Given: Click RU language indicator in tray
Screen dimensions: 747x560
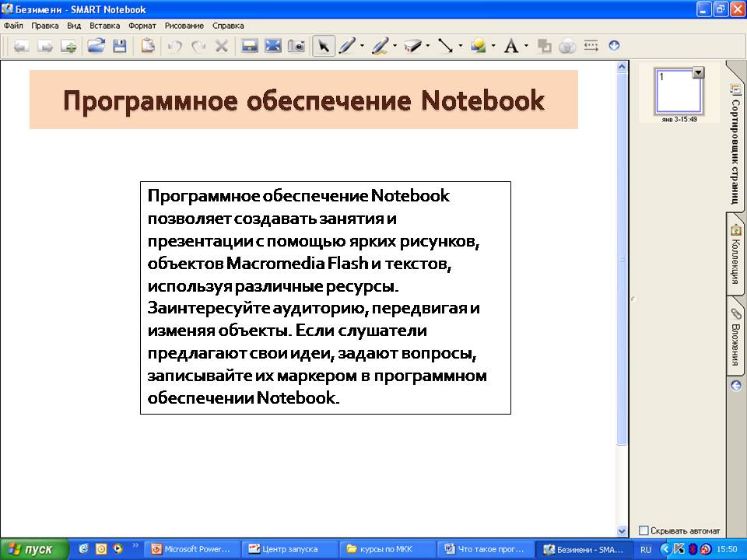Looking at the screenshot, I should (646, 550).
